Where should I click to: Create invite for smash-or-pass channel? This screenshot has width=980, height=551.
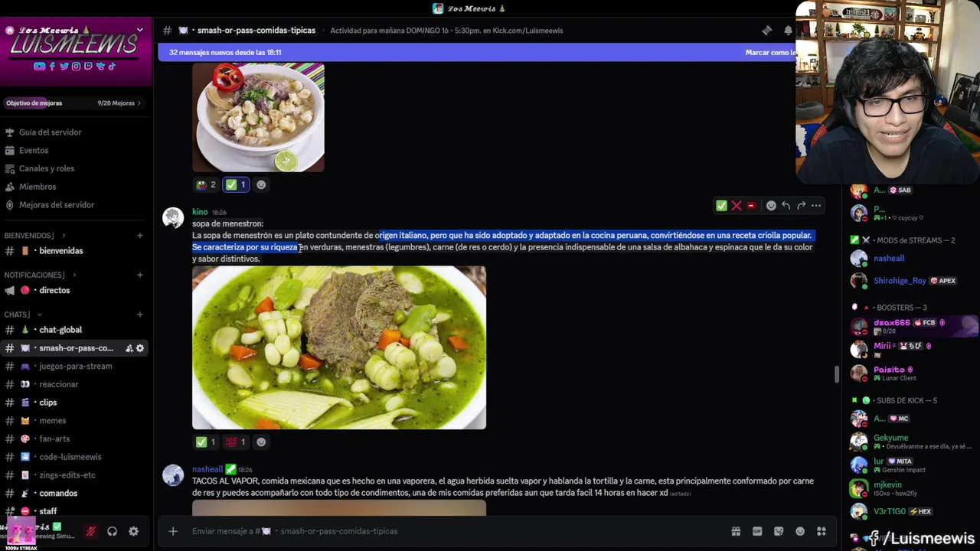click(x=129, y=348)
